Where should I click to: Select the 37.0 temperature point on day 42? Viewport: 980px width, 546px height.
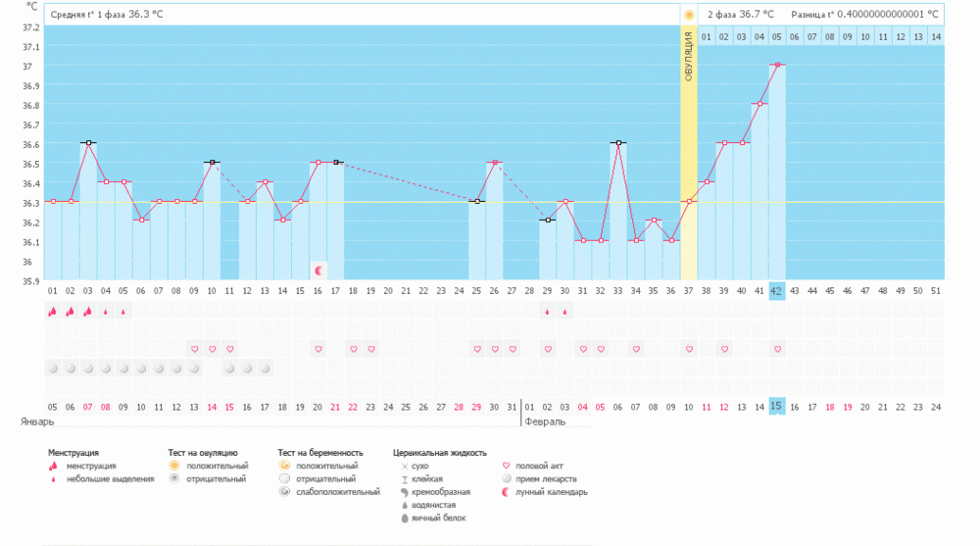777,65
